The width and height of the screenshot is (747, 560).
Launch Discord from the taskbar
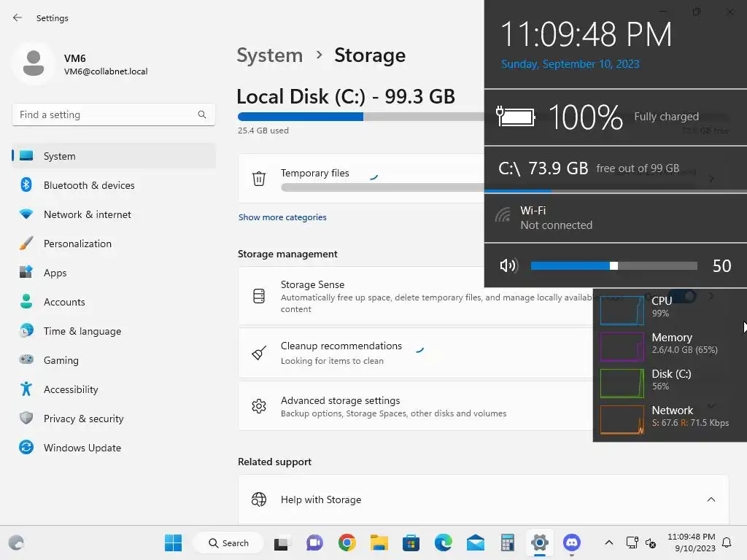[x=572, y=542]
